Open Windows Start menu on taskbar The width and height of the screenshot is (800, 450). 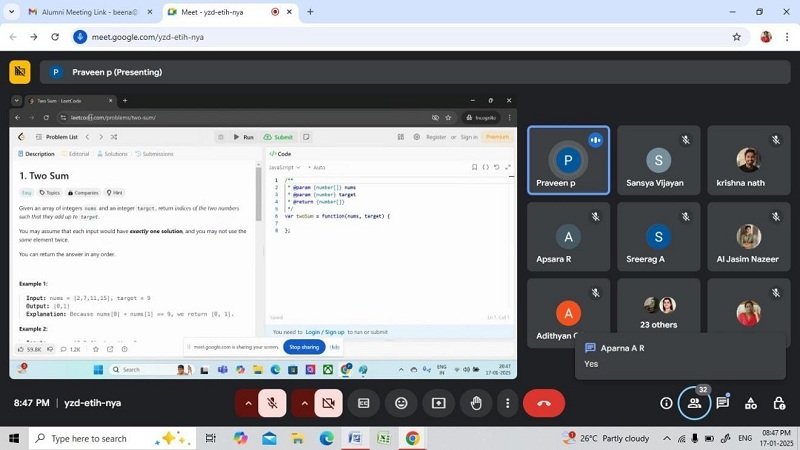pyautogui.click(x=14, y=438)
